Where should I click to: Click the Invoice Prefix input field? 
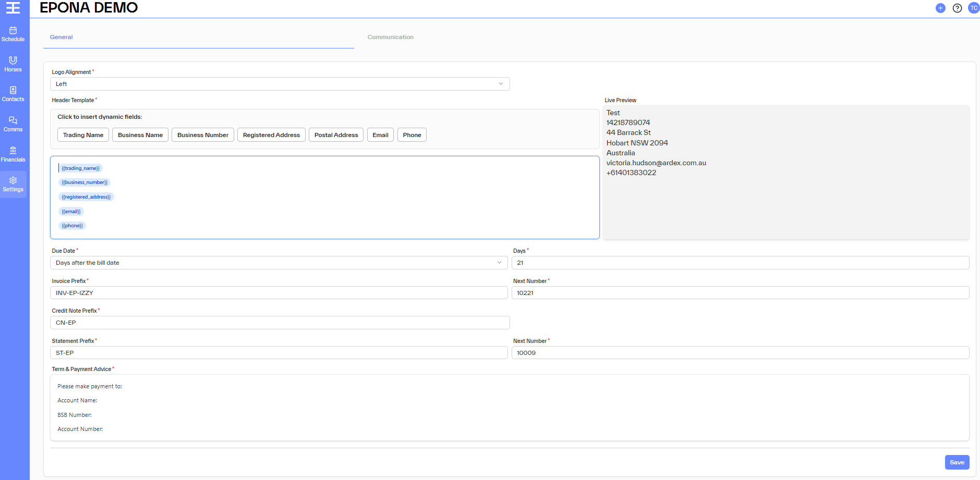[279, 293]
